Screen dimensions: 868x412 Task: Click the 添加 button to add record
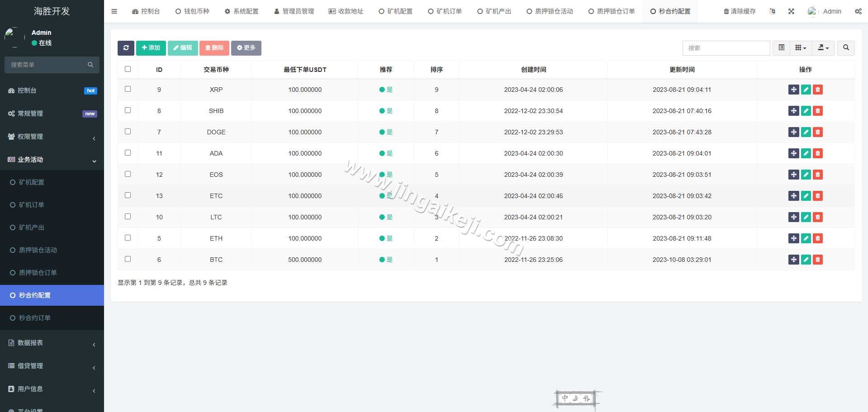click(151, 48)
